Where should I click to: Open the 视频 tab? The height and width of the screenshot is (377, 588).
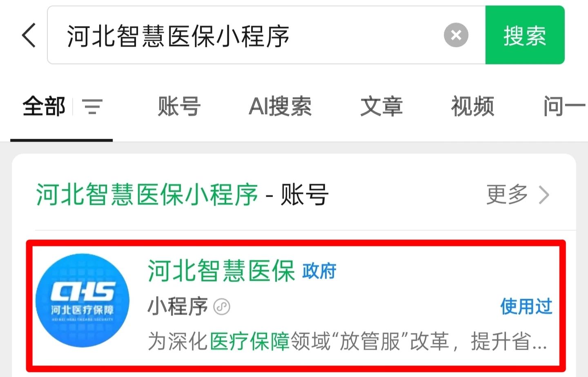(472, 106)
